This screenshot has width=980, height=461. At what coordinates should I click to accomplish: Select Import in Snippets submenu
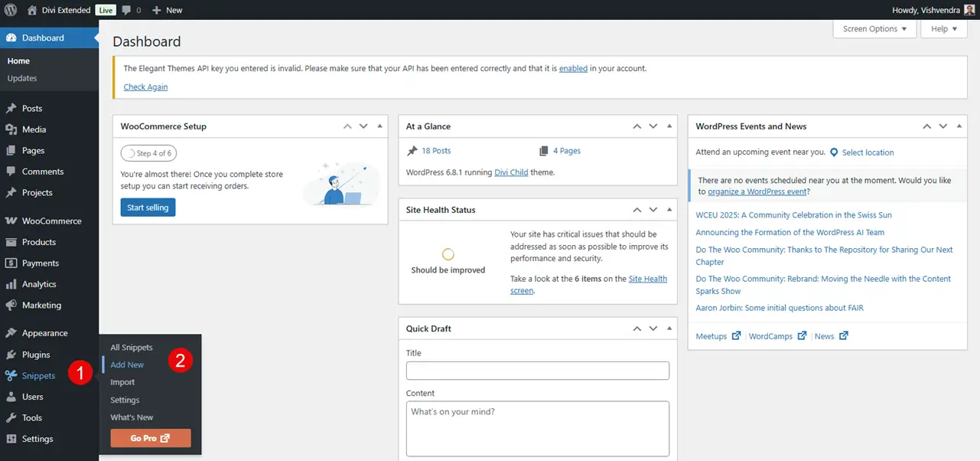pos(122,382)
